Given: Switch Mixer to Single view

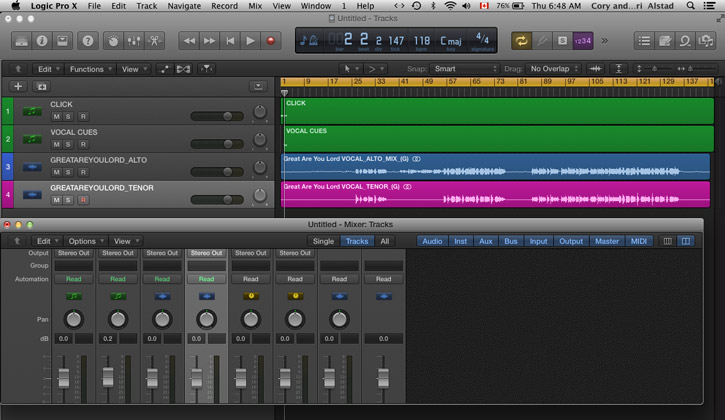Looking at the screenshot, I should (x=323, y=241).
